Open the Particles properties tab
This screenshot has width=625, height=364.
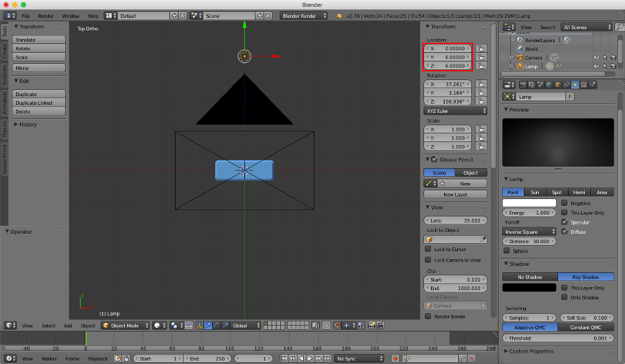click(593, 85)
